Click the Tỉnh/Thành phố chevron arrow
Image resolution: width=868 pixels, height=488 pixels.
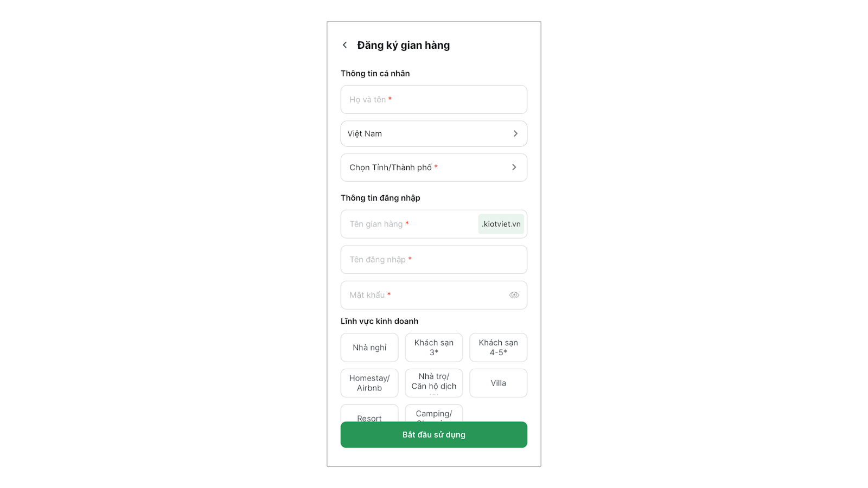coord(514,168)
